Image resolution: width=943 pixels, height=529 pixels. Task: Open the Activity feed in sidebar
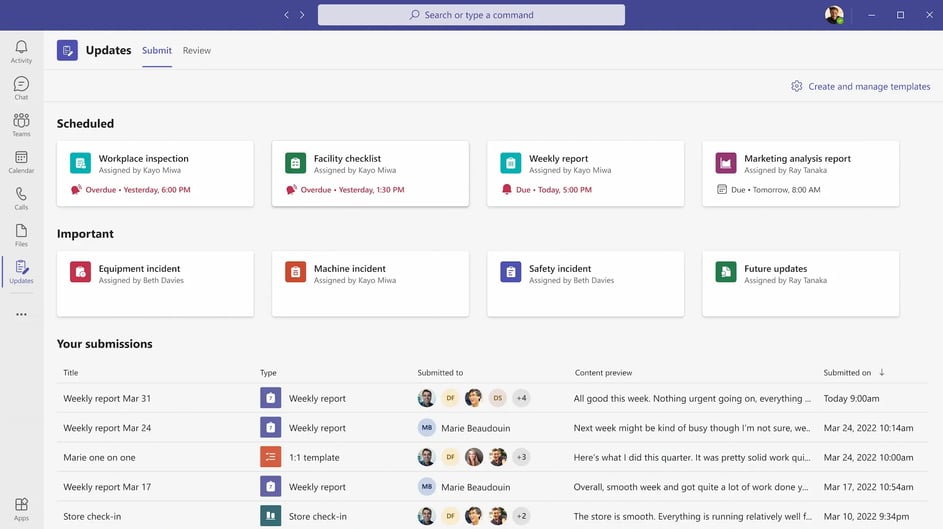(x=21, y=51)
